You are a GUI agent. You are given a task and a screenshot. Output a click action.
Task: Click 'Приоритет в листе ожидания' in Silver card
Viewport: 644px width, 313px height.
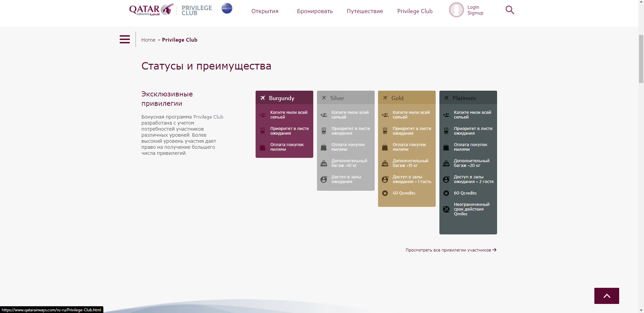point(351,131)
